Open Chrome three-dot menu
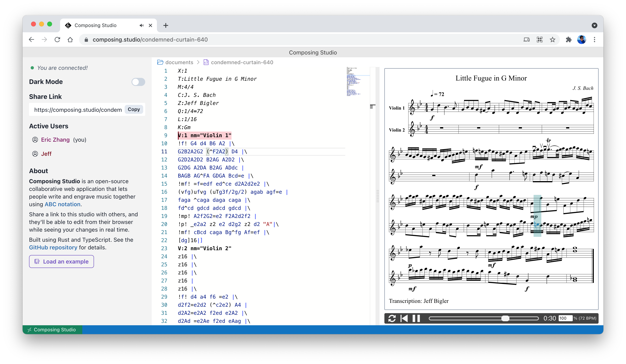 (595, 40)
